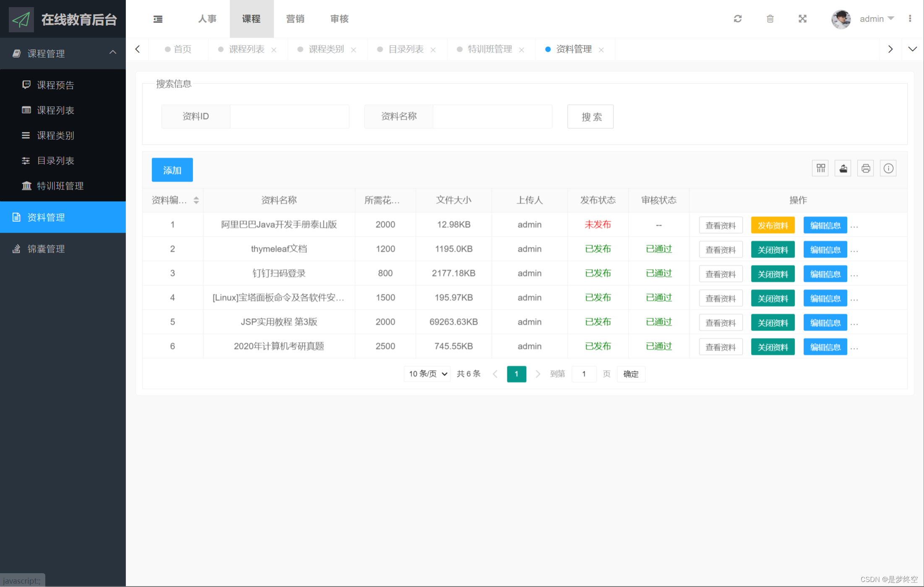Expand more actions ellipsis for row 2

tap(854, 251)
